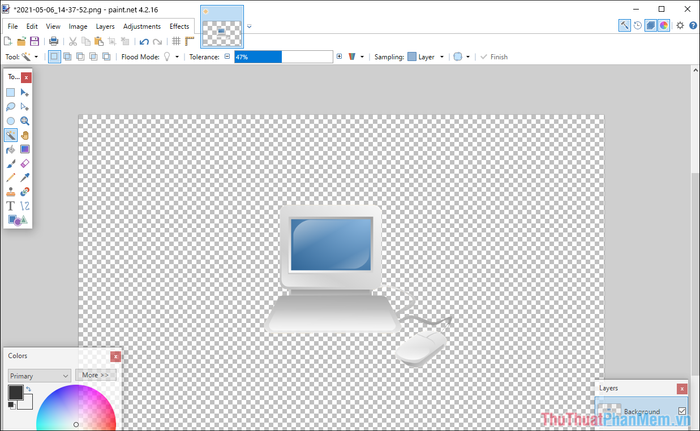This screenshot has height=431, width=700.
Task: Select the Ellipse Select tool
Action: click(x=11, y=121)
